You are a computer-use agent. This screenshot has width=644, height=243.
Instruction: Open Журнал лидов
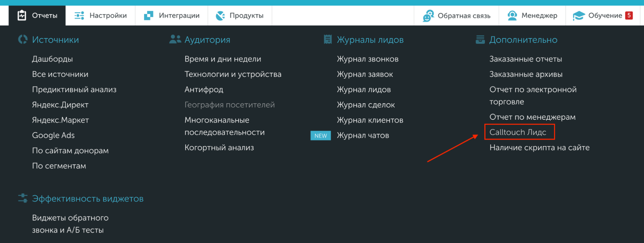click(x=364, y=89)
